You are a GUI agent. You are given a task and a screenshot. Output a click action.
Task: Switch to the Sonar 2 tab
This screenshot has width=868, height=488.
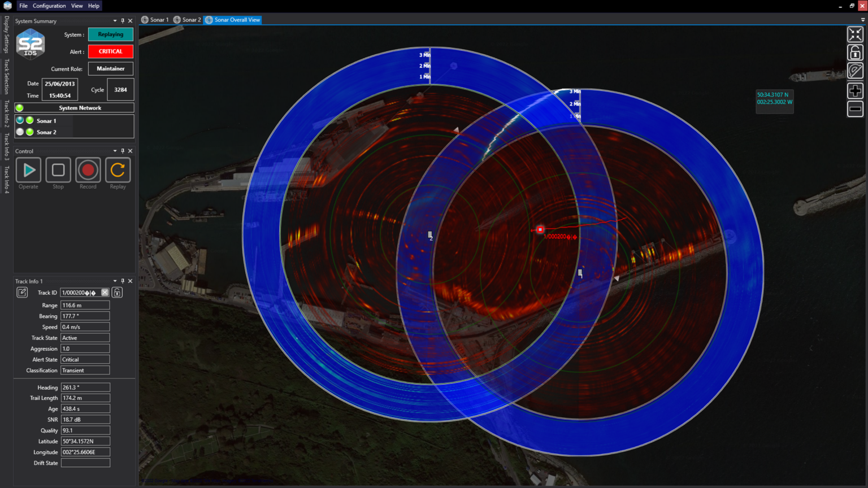(x=187, y=20)
